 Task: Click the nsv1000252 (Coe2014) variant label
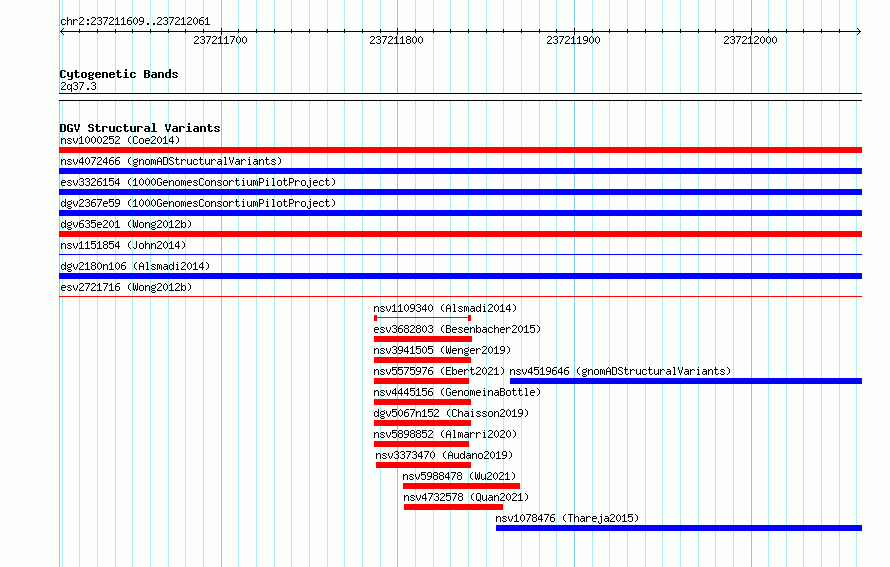(120, 140)
